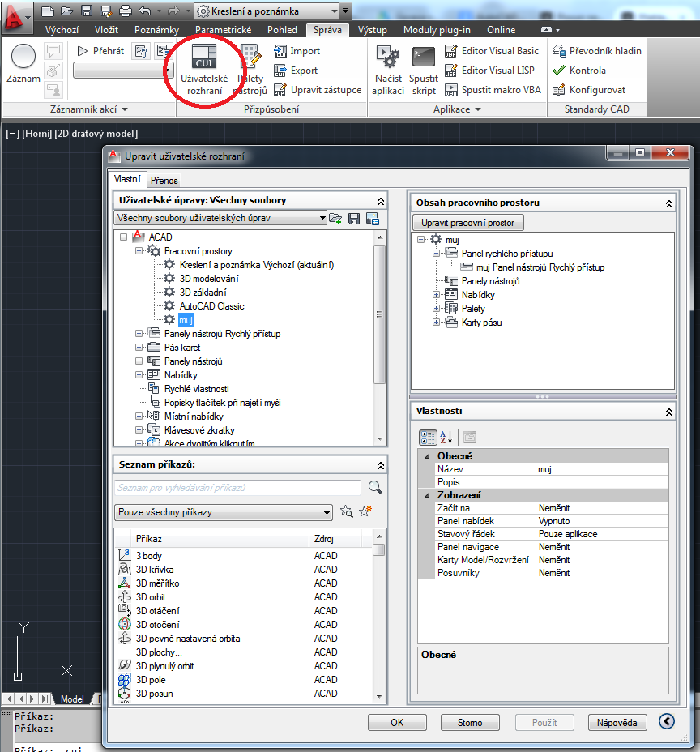
Task: Click the Storno button
Action: click(470, 722)
